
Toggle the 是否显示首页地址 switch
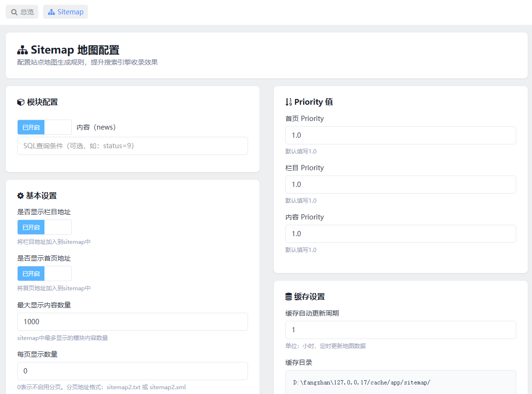[x=44, y=274]
